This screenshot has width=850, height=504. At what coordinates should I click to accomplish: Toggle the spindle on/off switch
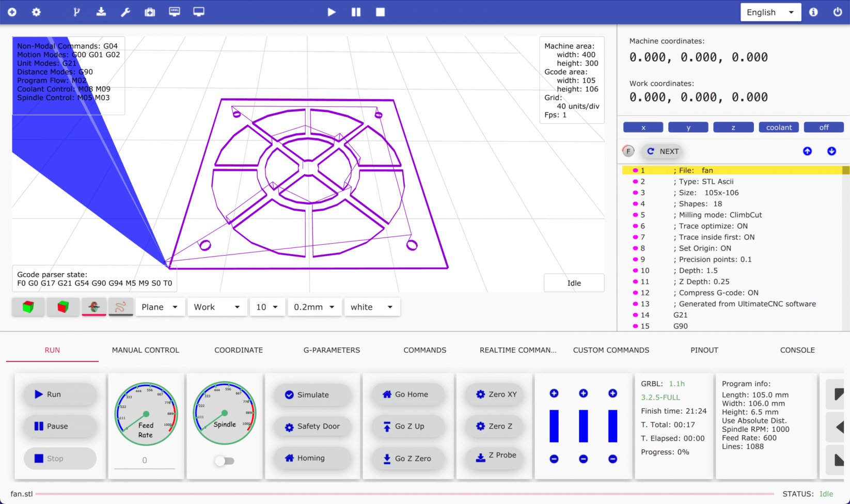[x=225, y=461]
